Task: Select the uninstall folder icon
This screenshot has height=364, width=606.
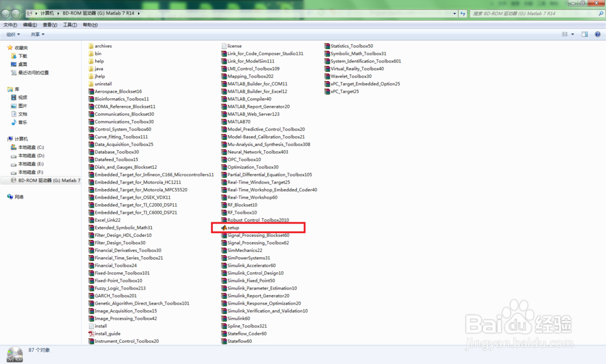Action: coord(92,84)
